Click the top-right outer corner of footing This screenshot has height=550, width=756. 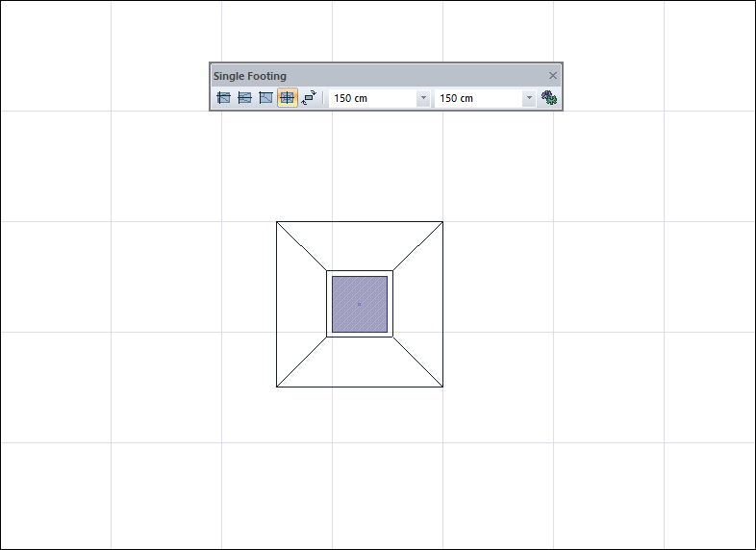pyautogui.click(x=442, y=222)
